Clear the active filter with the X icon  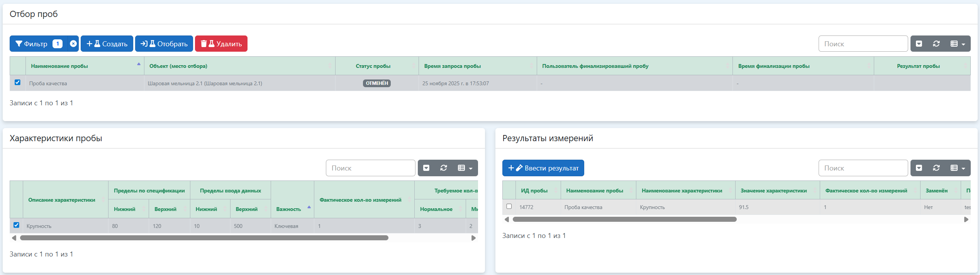click(x=73, y=44)
